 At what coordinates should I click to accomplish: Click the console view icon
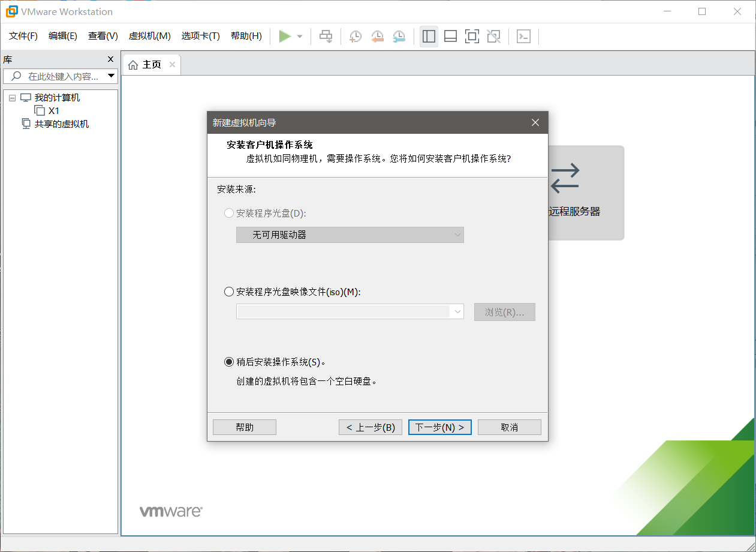[x=523, y=37]
